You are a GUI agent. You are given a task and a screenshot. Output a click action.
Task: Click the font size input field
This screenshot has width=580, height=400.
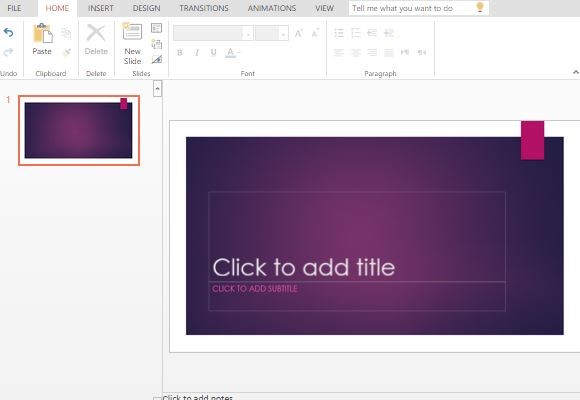click(x=267, y=33)
